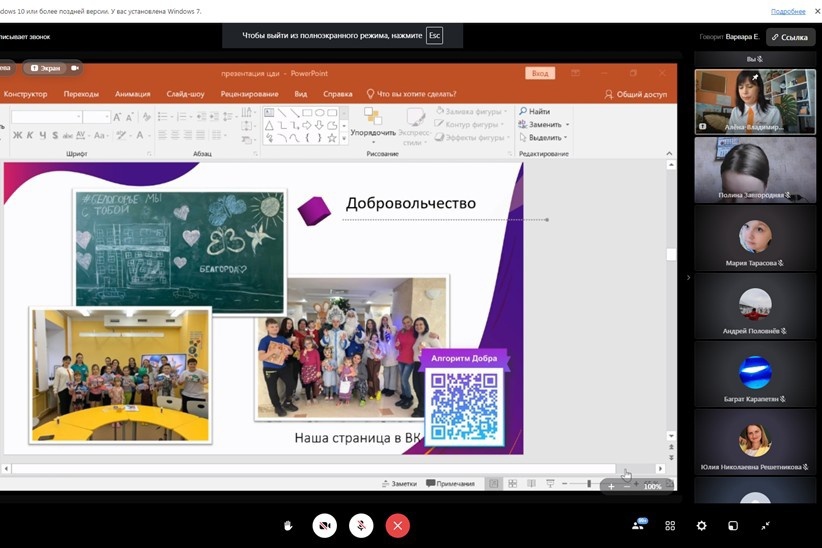The width and height of the screenshot is (822, 548).
Task: Open the Справка tab
Action: (338, 94)
